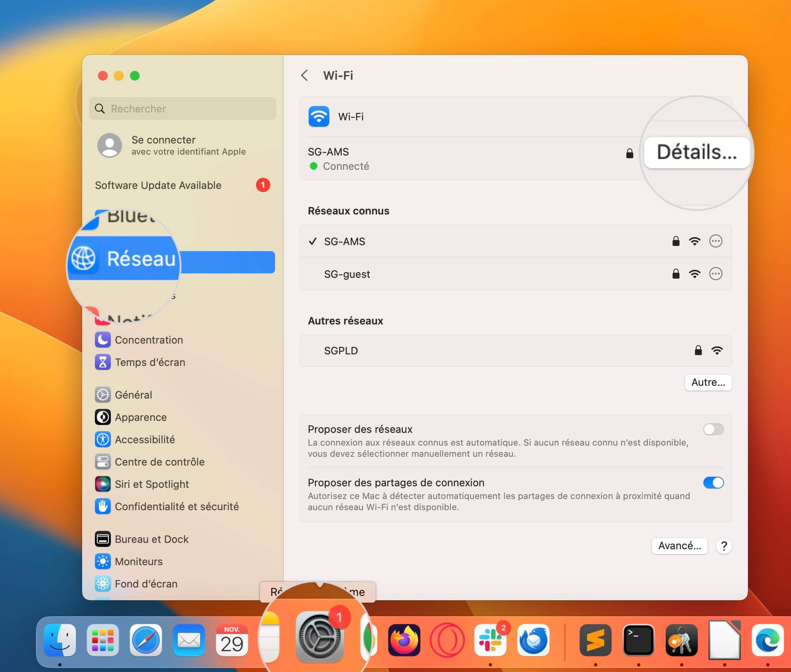Click the signal icon next to SGPLD
Viewport: 791px width, 672px height.
click(x=717, y=350)
